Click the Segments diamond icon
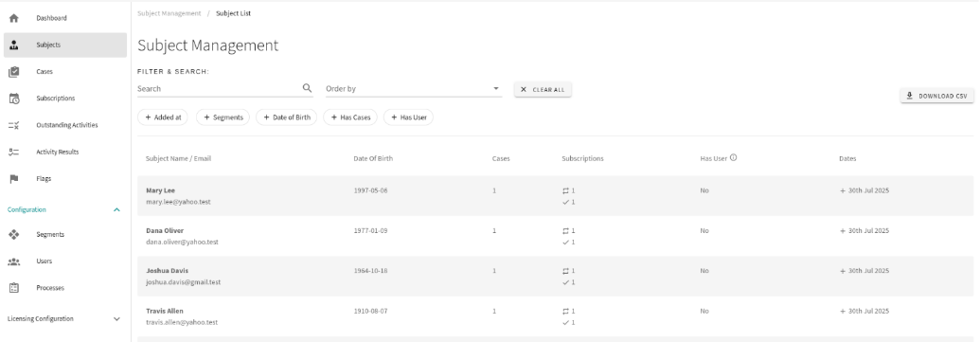The image size is (980, 342). (14, 234)
